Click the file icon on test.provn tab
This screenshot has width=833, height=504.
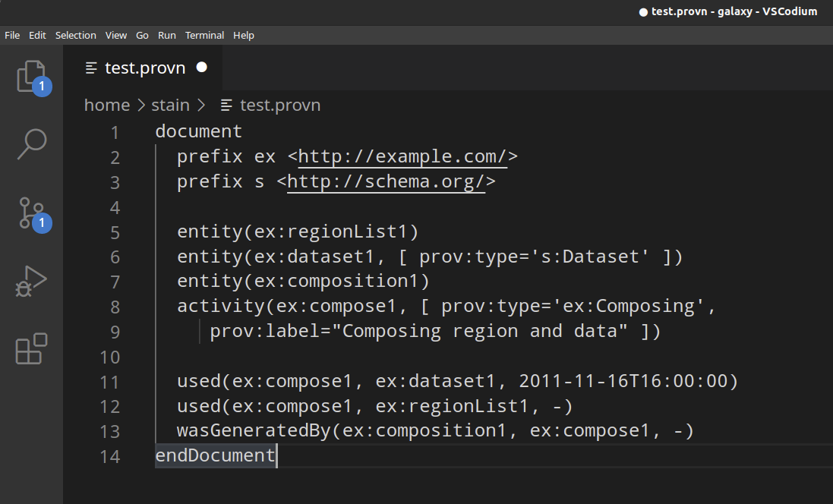91,68
